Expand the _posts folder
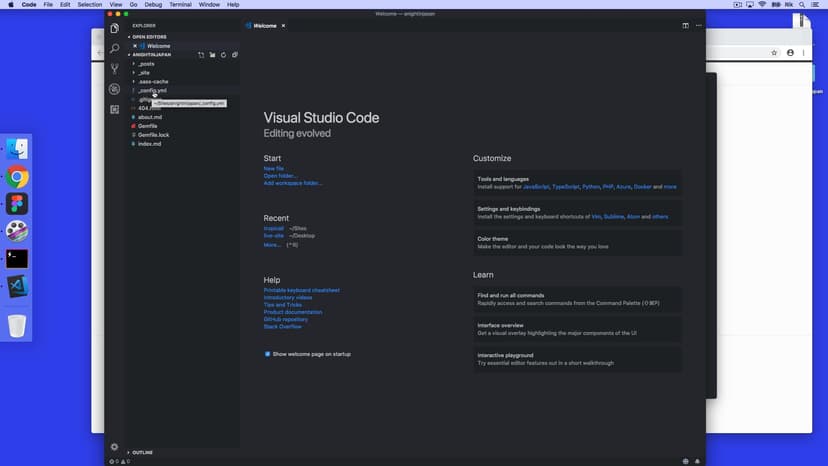Image resolution: width=828 pixels, height=466 pixels. pos(146,64)
